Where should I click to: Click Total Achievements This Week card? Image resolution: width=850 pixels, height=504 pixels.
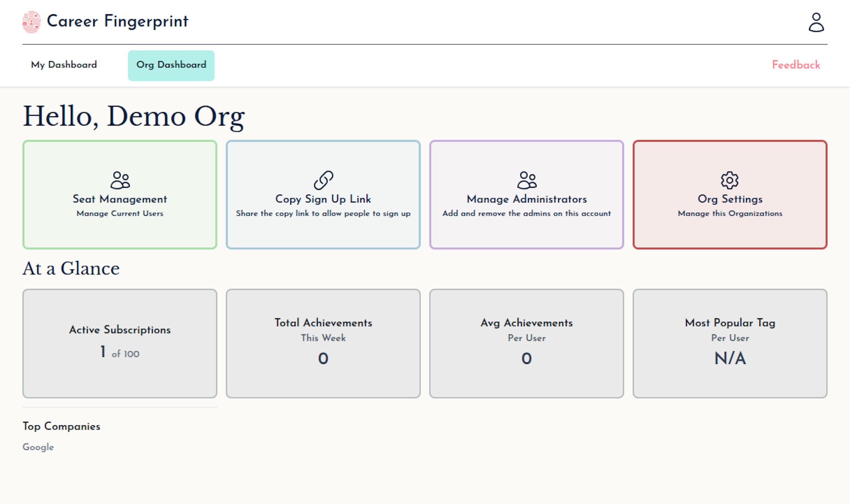tap(323, 343)
